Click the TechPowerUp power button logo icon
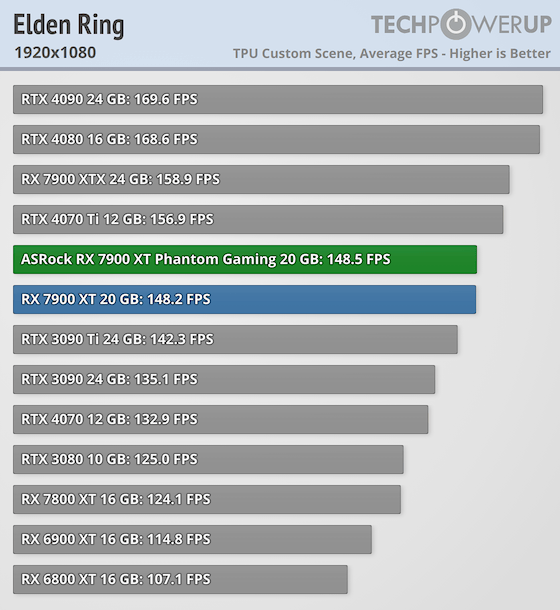560x610 pixels. coord(456,24)
